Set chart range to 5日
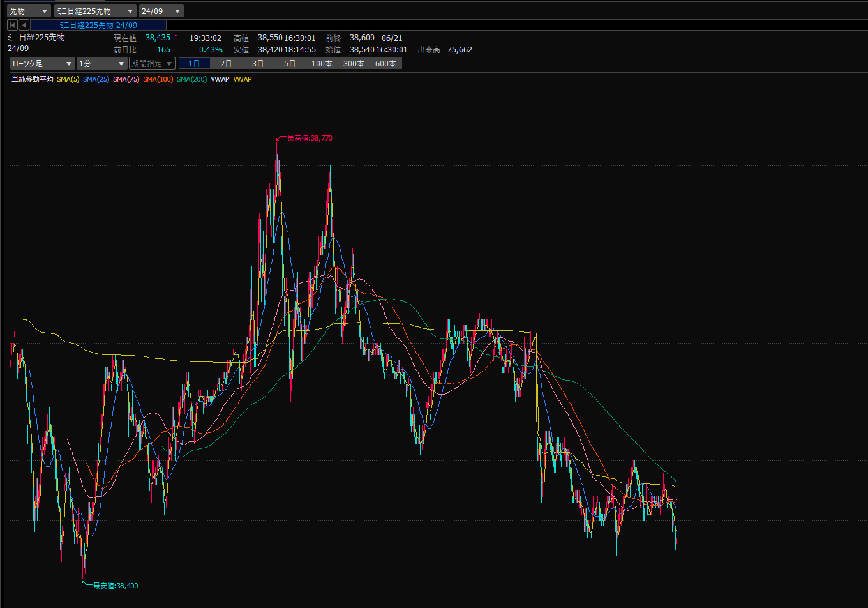 click(x=290, y=63)
